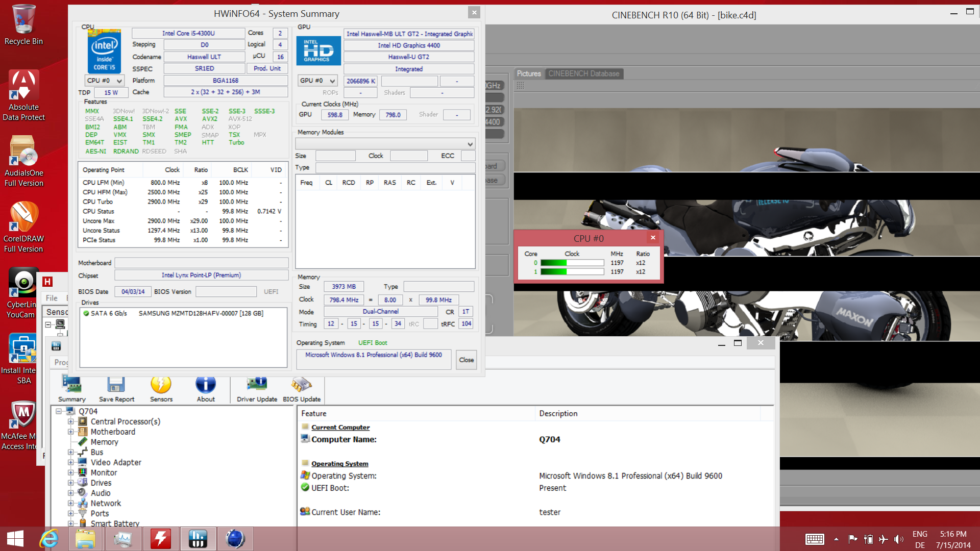Expand the Video Adapter tree node

point(71,462)
